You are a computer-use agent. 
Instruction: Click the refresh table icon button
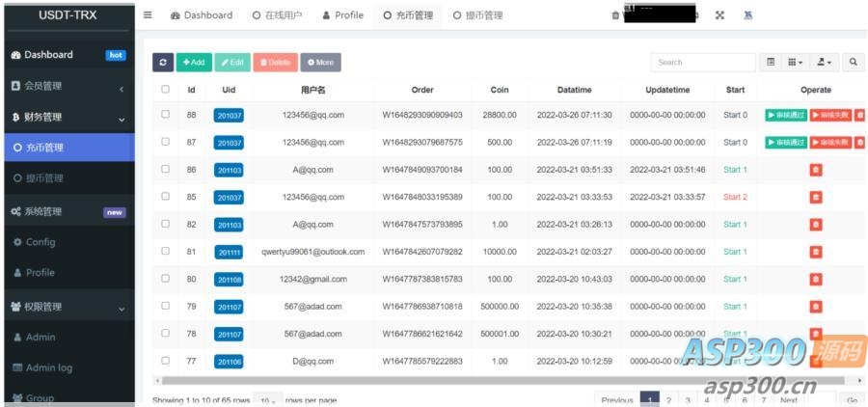point(163,62)
